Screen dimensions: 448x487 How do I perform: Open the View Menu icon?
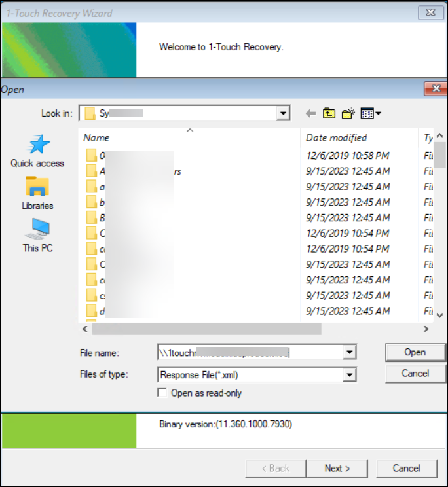371,113
